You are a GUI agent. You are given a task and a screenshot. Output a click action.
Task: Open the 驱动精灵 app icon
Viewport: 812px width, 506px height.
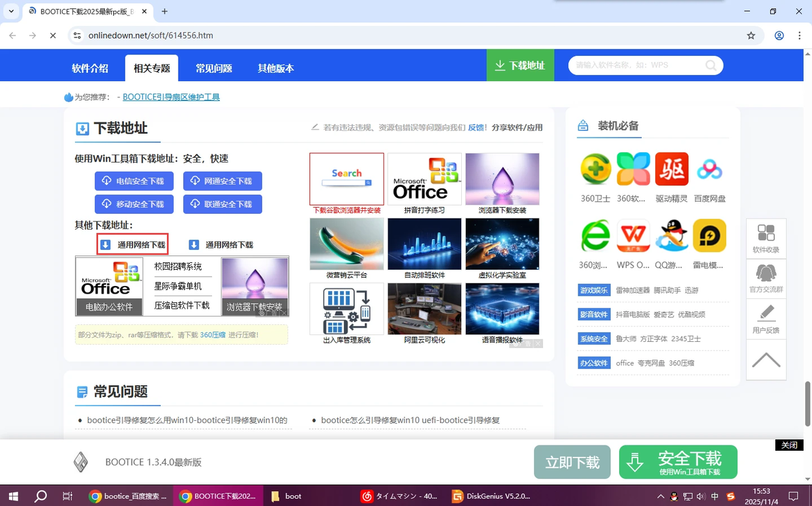(672, 168)
